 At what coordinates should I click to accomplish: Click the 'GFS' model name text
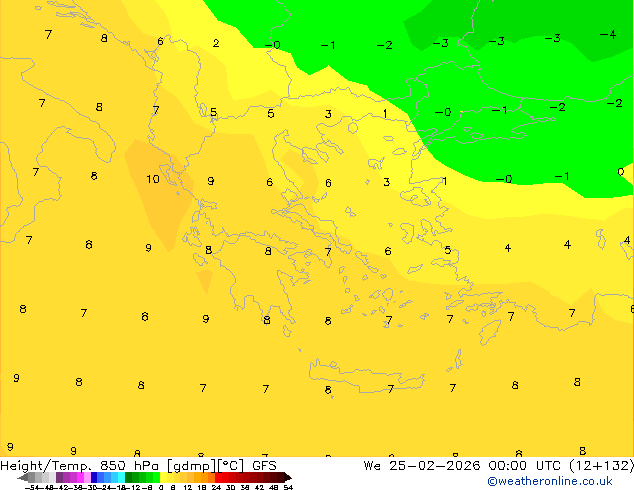(264, 466)
